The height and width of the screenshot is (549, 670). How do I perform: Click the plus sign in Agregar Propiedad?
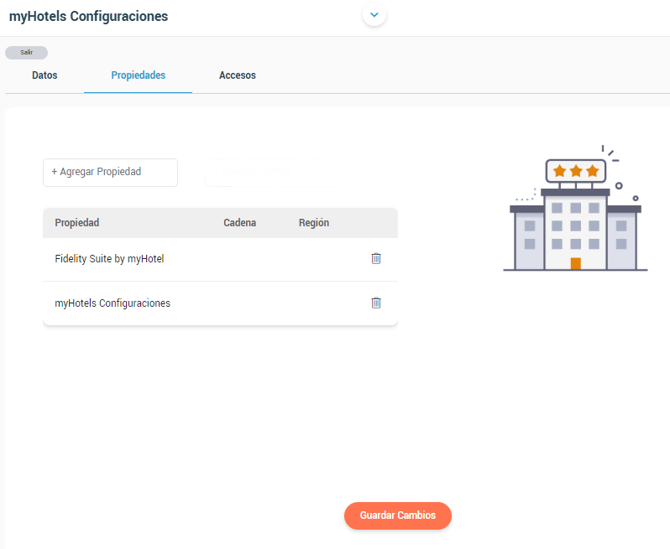(54, 172)
